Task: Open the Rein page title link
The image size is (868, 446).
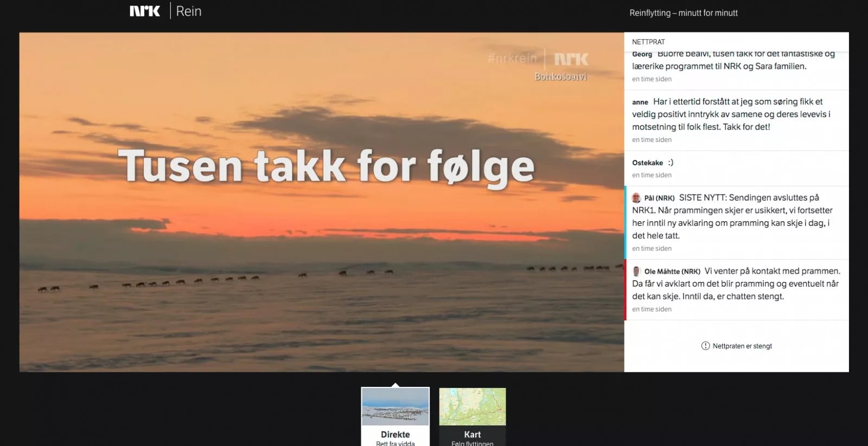Action: pos(189,11)
